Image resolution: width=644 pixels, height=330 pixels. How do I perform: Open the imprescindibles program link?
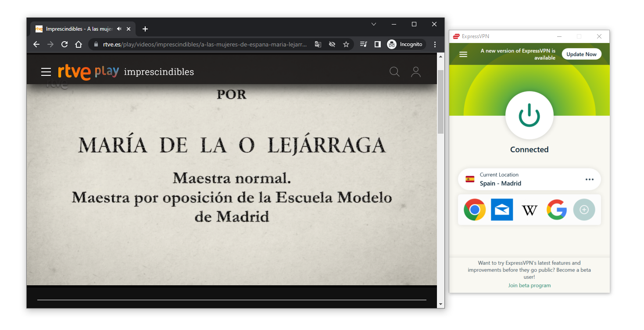[159, 72]
